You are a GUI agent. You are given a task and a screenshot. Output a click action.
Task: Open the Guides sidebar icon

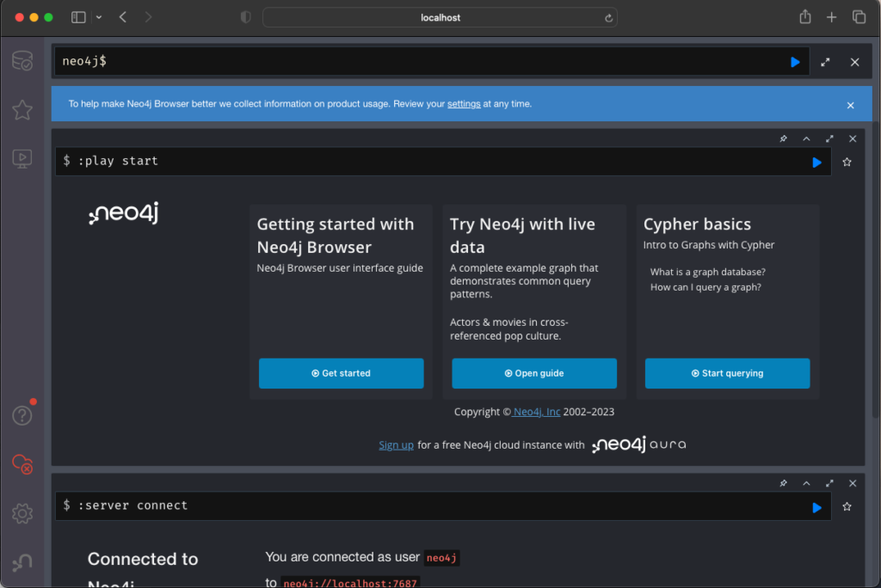click(22, 159)
